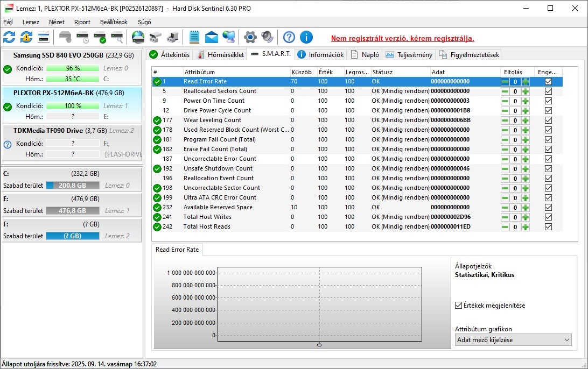Image resolution: width=588 pixels, height=369 pixels.
Task: Toggle enable checkbox for Uncorrectable Error Count
Action: click(x=548, y=159)
